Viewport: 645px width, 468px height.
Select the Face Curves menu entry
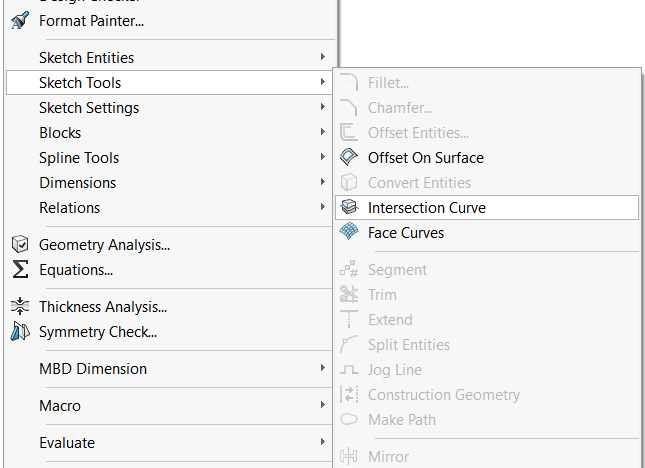click(x=406, y=233)
